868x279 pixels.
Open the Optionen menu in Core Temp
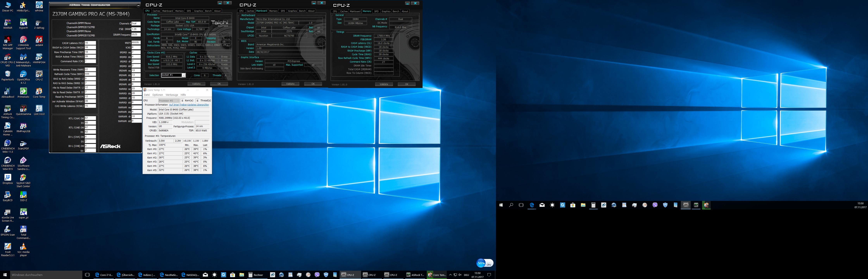pyautogui.click(x=157, y=95)
